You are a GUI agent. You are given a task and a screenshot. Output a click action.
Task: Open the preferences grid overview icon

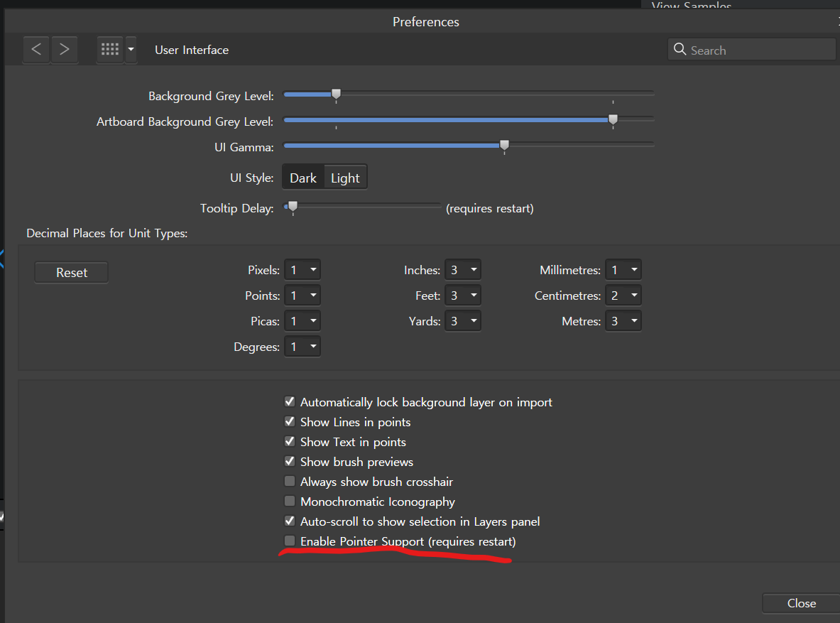pyautogui.click(x=110, y=50)
